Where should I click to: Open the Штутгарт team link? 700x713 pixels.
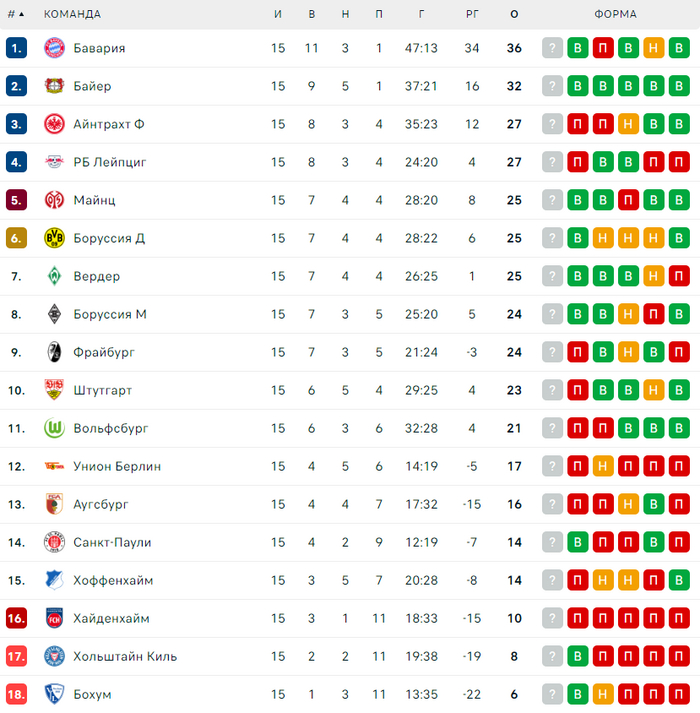click(x=102, y=390)
